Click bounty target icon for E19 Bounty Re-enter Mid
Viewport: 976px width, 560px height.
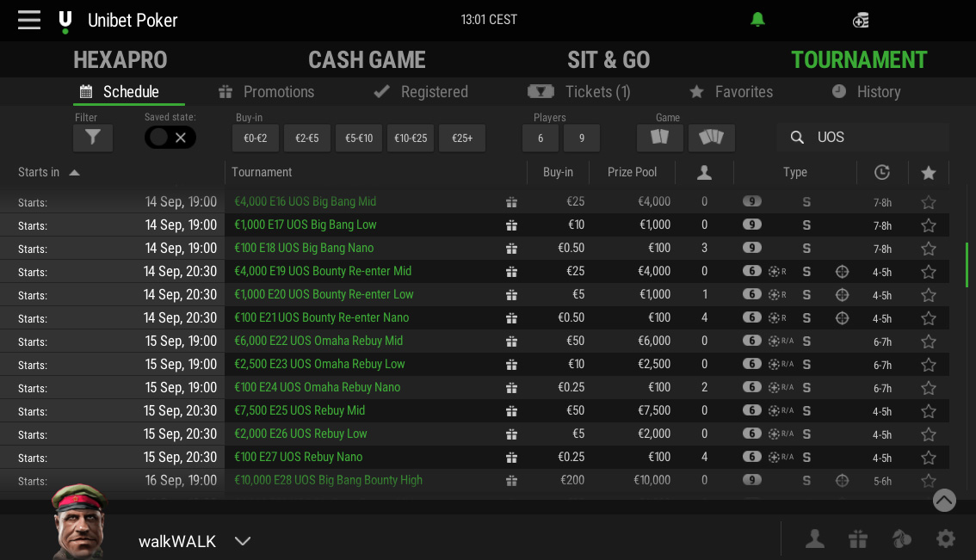(843, 272)
